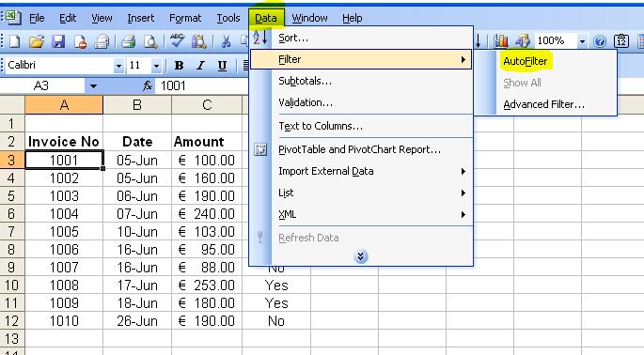Select column C header
Image resolution: width=644 pixels, height=355 pixels.
click(207, 105)
